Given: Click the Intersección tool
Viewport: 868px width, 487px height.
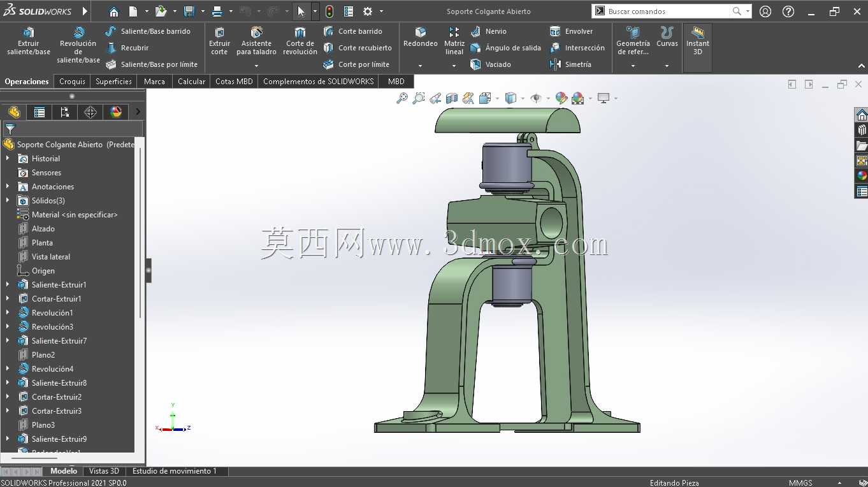Looking at the screenshot, I should click(577, 48).
